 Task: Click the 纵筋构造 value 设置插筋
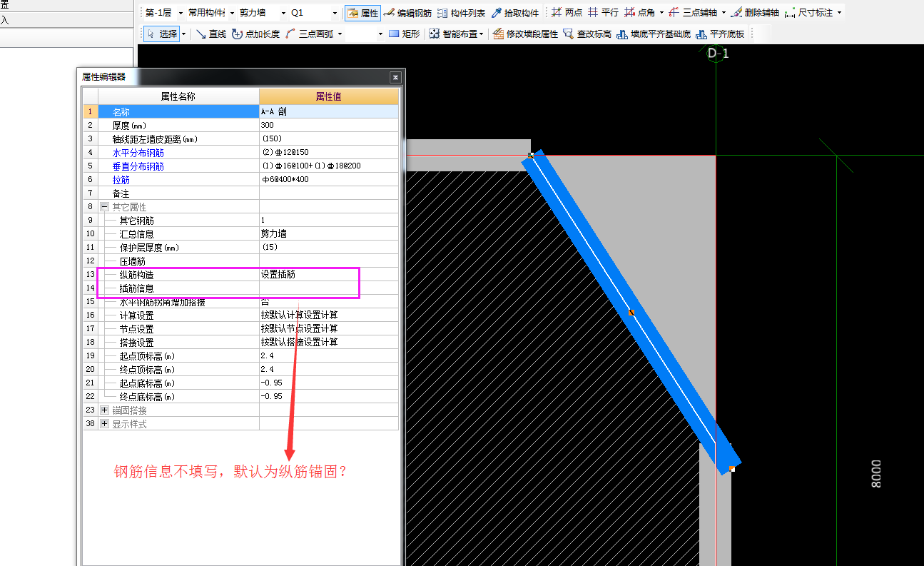click(x=328, y=274)
